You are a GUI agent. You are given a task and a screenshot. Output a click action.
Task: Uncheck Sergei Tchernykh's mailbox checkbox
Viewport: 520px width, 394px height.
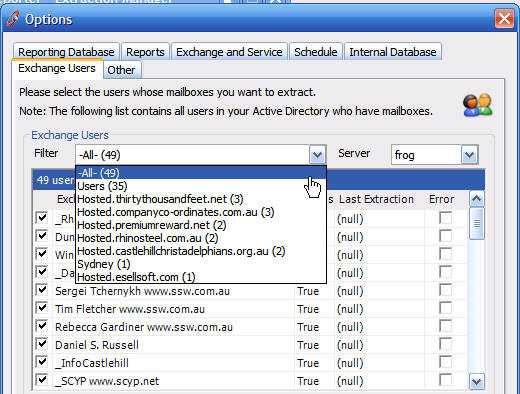tap(42, 289)
